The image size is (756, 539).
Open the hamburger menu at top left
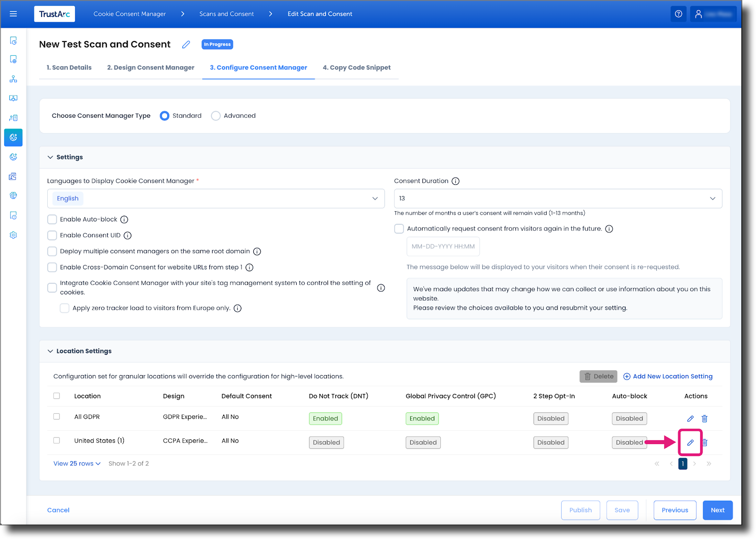[x=13, y=14]
